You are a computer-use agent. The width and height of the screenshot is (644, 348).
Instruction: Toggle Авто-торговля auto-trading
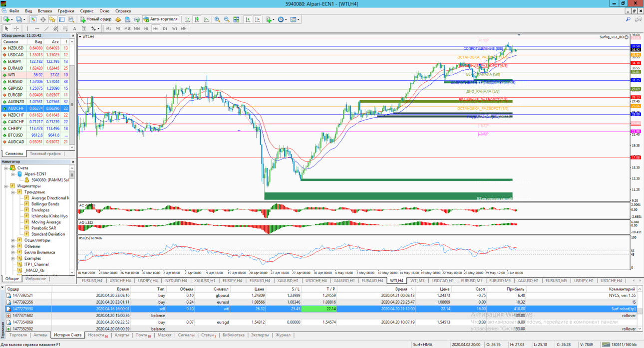[x=161, y=19]
